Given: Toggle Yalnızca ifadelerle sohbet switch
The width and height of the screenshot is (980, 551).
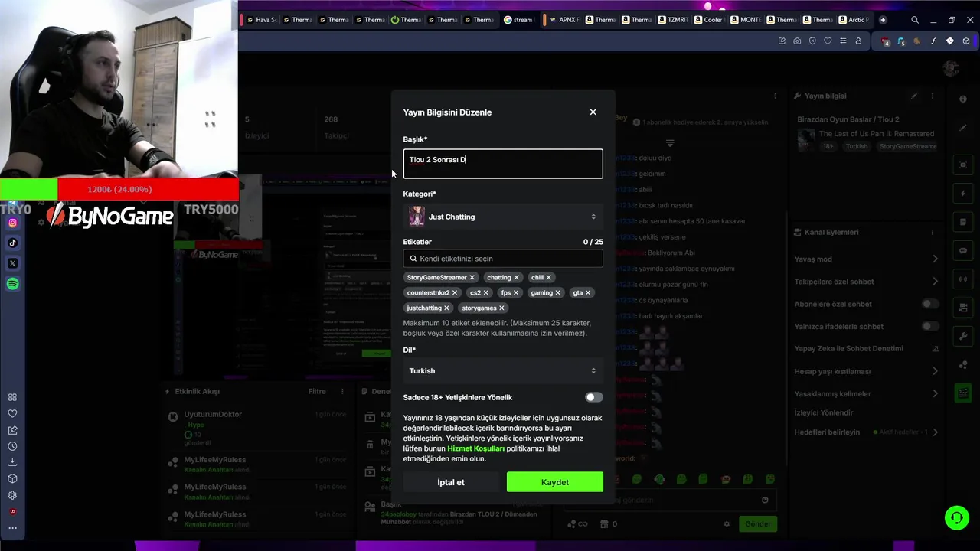Looking at the screenshot, I should [930, 326].
